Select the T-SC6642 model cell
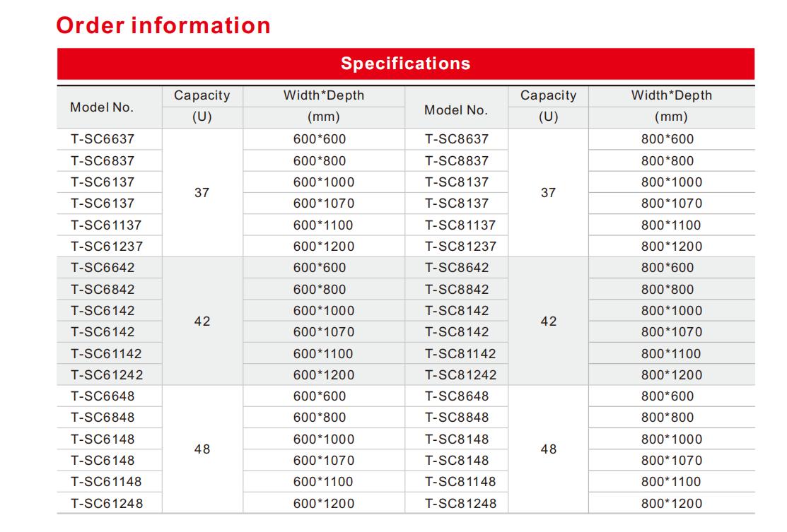Screen dimensions: 787x532 [103, 268]
